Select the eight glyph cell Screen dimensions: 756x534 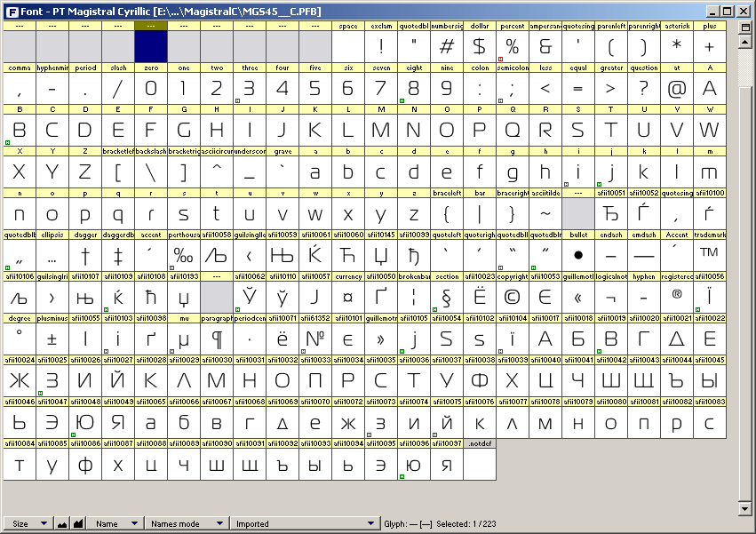[414, 88]
